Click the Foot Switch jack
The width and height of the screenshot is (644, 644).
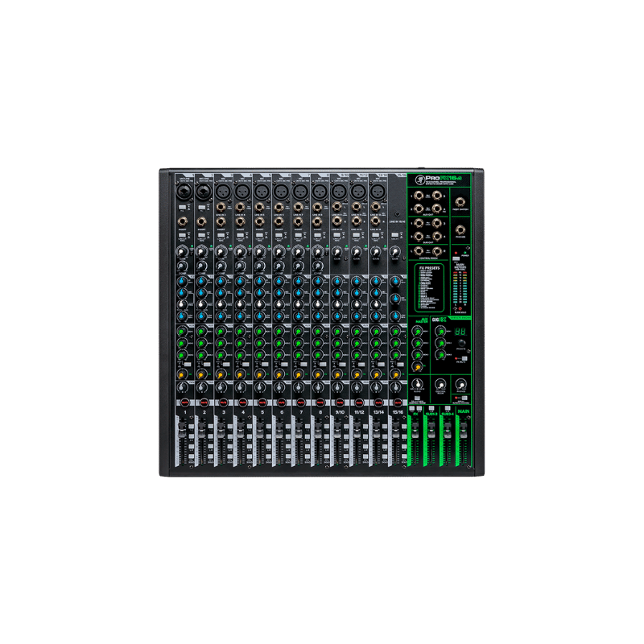pos(460,201)
